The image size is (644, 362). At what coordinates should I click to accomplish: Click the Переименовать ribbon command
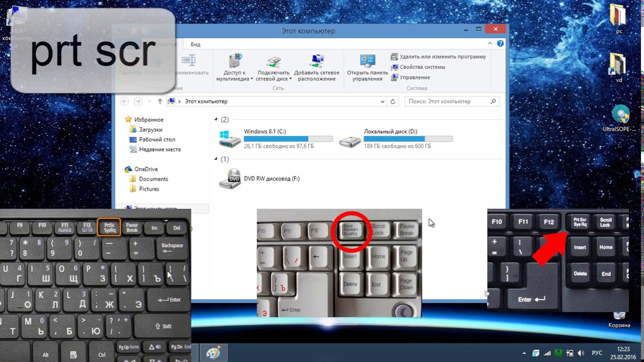pos(189,65)
